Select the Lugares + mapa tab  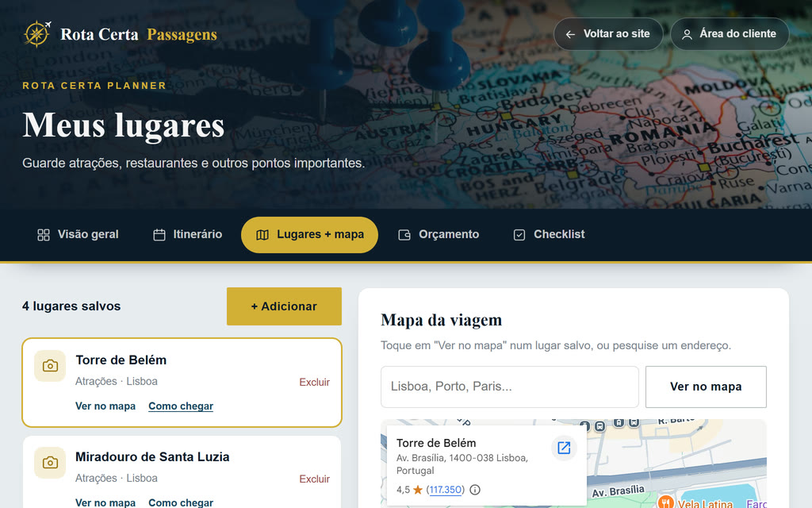click(x=310, y=235)
